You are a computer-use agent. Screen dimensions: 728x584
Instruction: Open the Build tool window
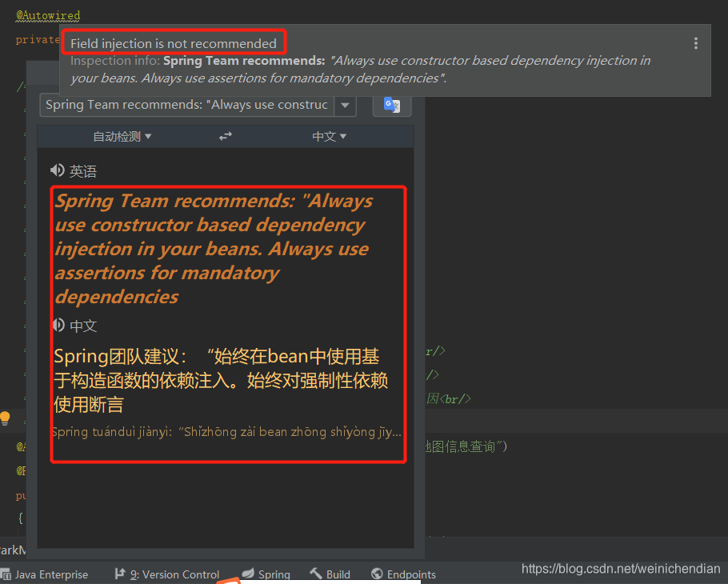[330, 574]
